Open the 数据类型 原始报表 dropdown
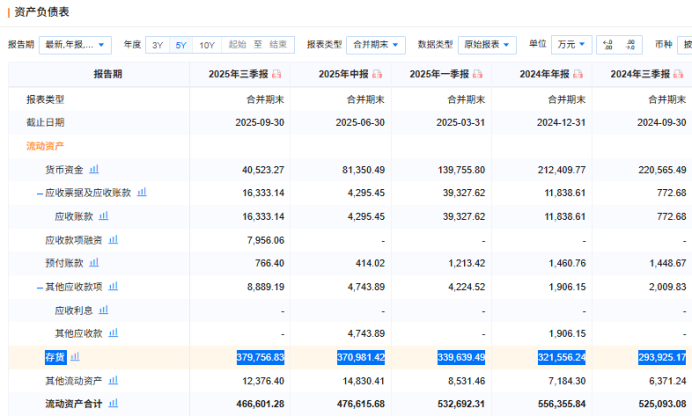Viewport: 692px width, 417px height. (487, 45)
